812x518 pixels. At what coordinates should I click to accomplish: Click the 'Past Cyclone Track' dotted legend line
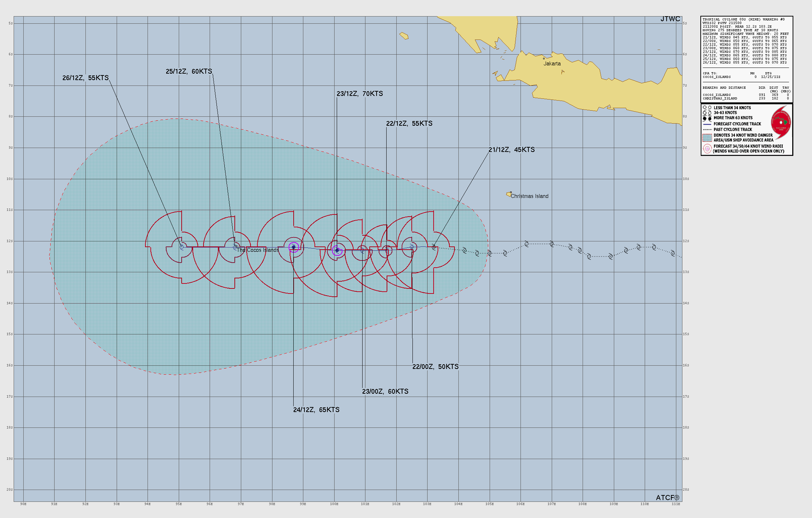[x=707, y=130]
